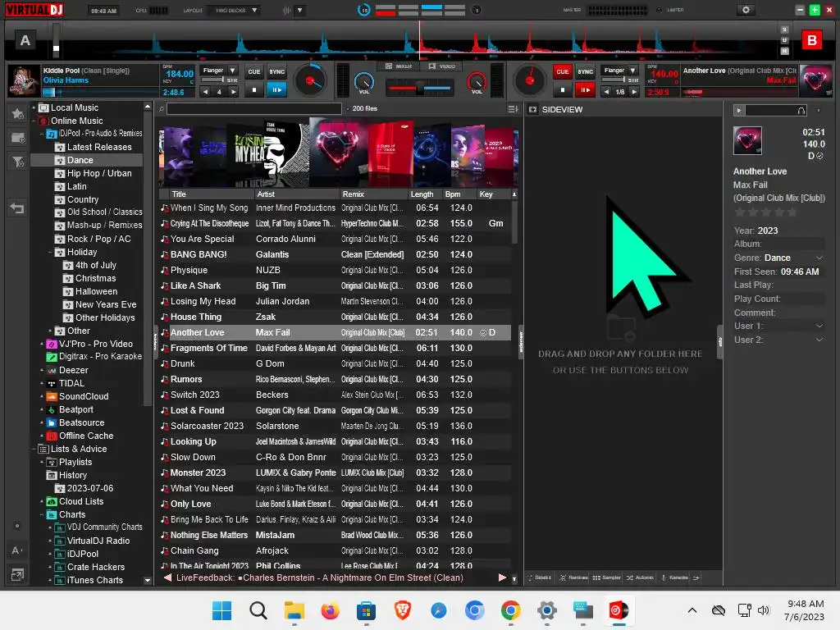840x630 pixels.
Task: Click deck B volume knob
Action: pos(477,81)
